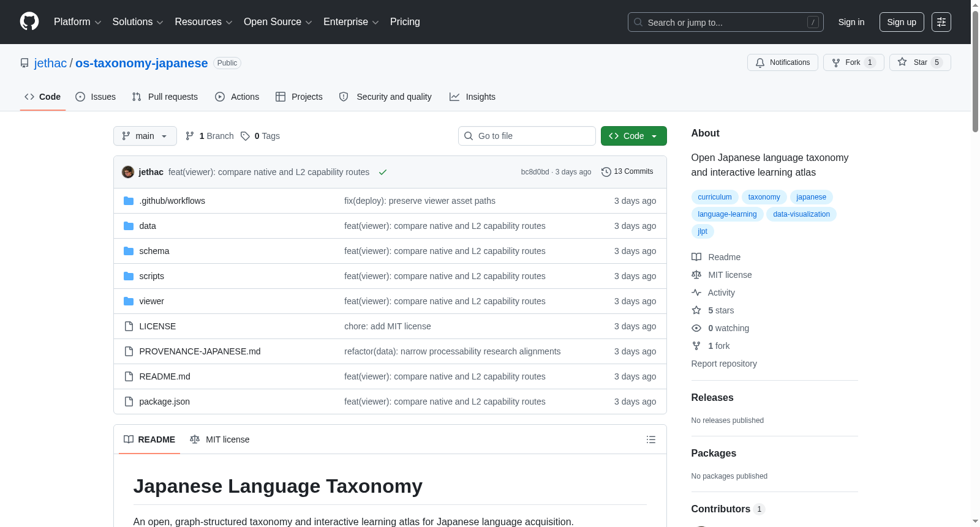Image resolution: width=980 pixels, height=527 pixels.
Task: Open "refactor(data): narrow processability research alignments" commit
Action: pyautogui.click(x=453, y=351)
